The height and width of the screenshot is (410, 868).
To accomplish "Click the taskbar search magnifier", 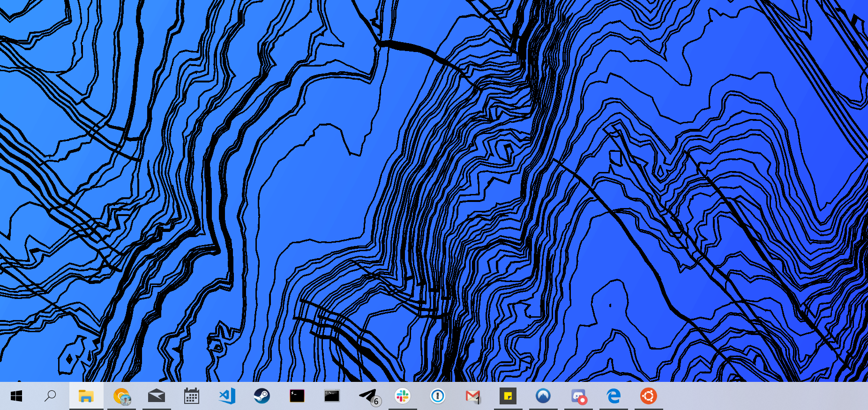I will click(50, 396).
